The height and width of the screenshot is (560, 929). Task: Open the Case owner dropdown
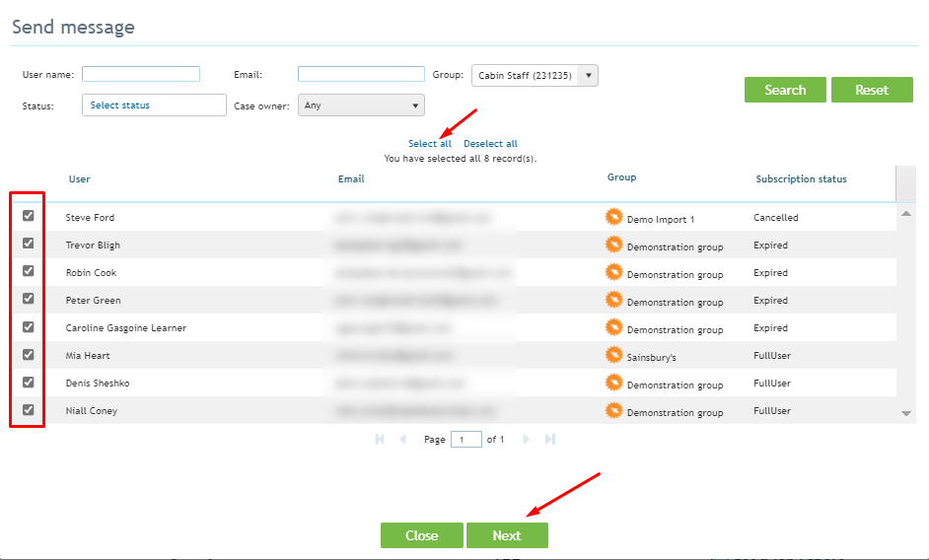coord(361,105)
